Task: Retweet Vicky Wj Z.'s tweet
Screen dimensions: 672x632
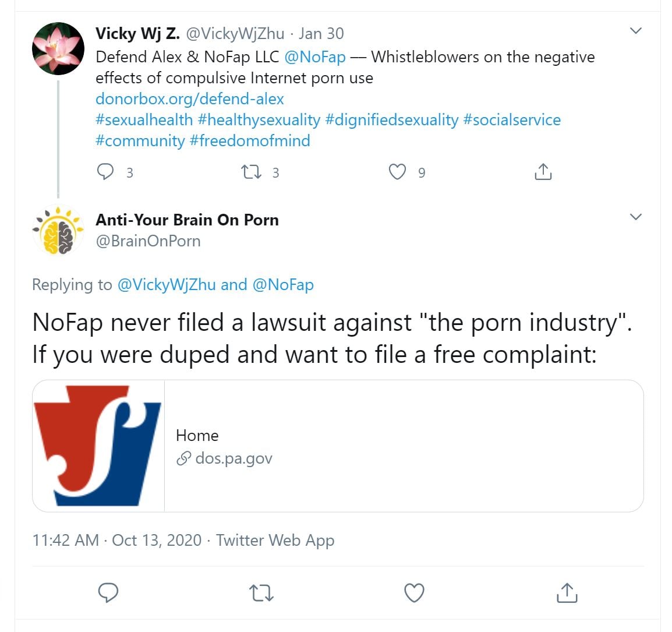Action: click(252, 172)
